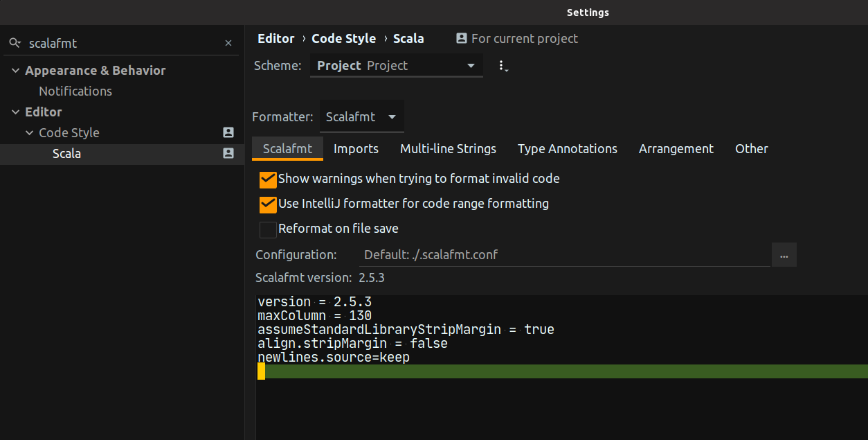Open the Formatter Scalafmt dropdown

[361, 117]
